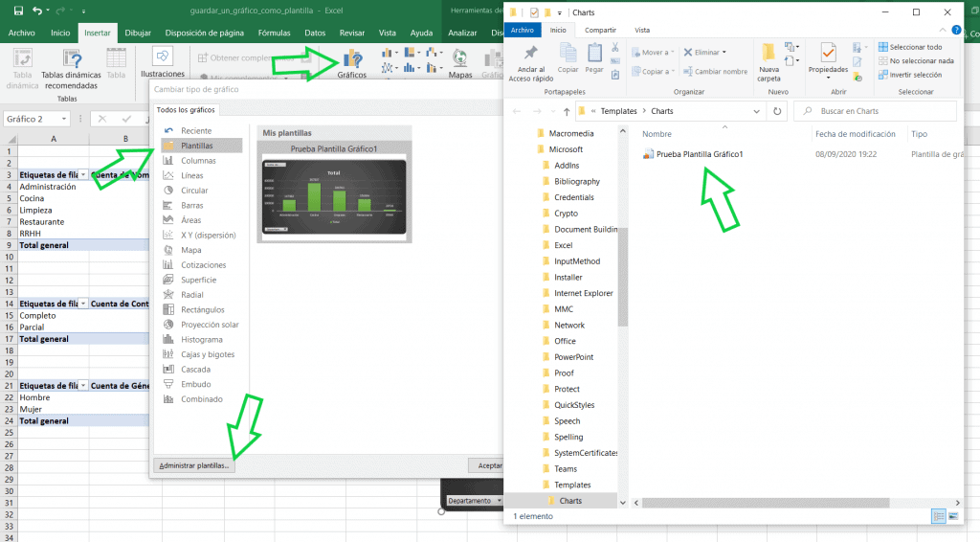
Task: Open filter dropdown on Etiquetas de fila row 3
Action: (83, 175)
